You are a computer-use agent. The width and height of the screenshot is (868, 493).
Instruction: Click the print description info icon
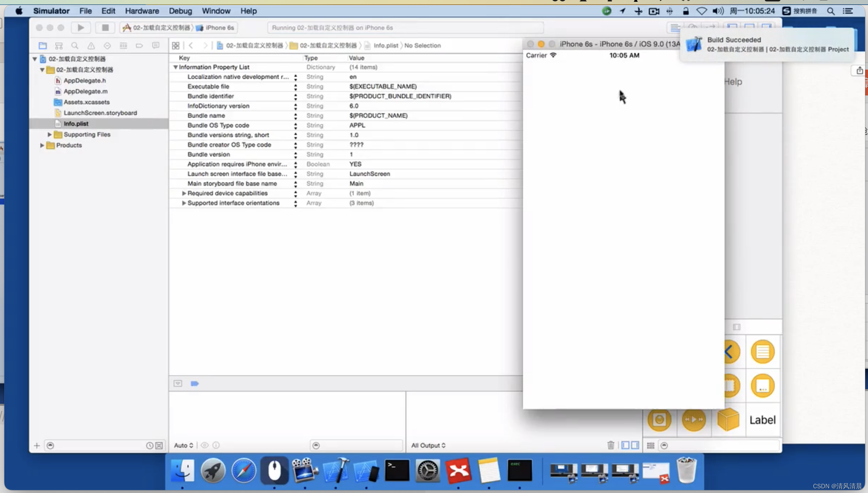pos(216,445)
